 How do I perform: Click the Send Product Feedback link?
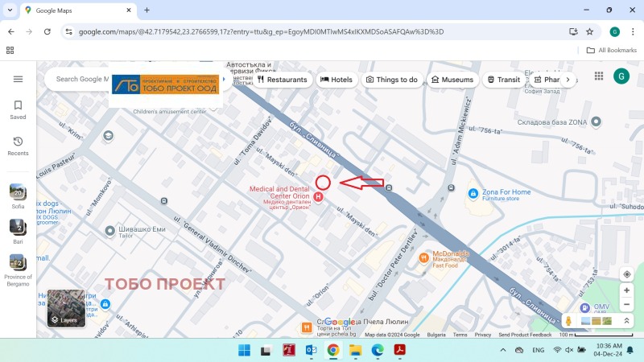(525, 335)
